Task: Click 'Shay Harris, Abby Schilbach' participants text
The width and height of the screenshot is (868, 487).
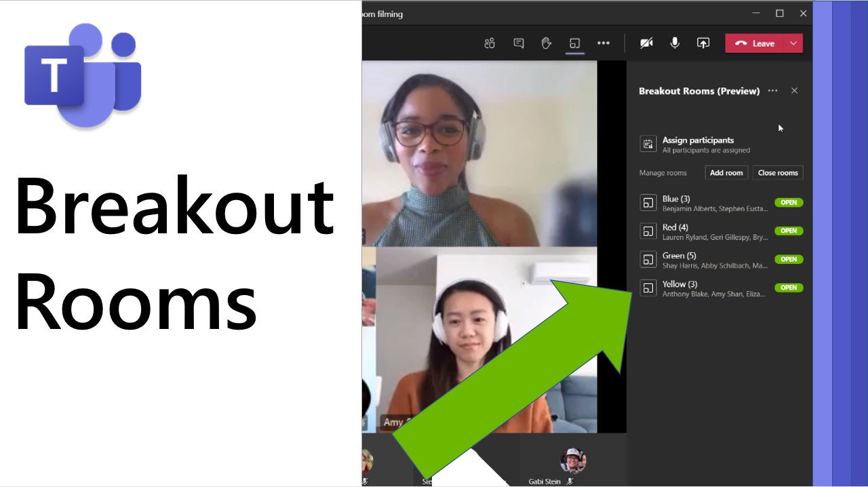Action: click(x=715, y=266)
